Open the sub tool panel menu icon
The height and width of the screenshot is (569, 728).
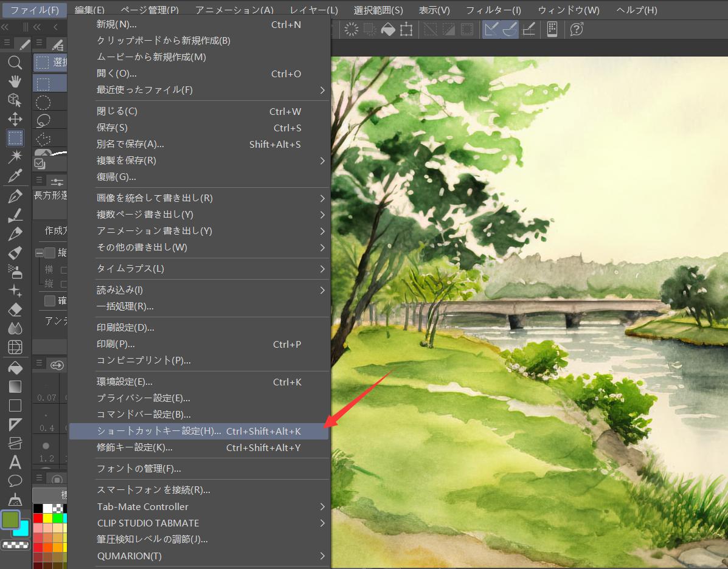pos(39,43)
